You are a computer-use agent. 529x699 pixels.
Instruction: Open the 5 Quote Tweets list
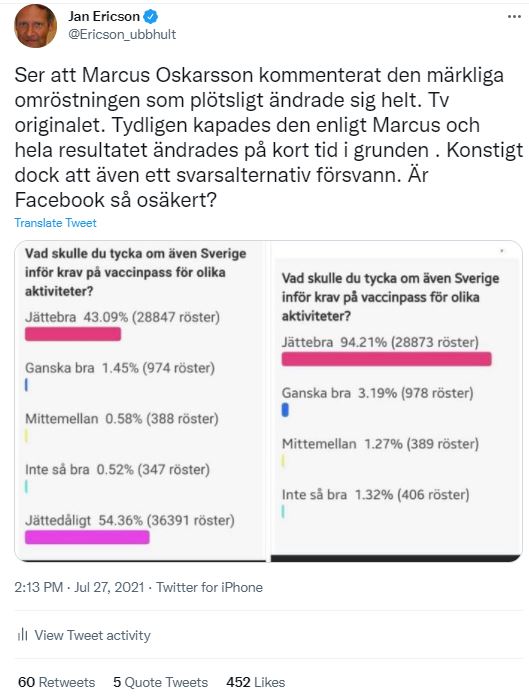pos(160,682)
